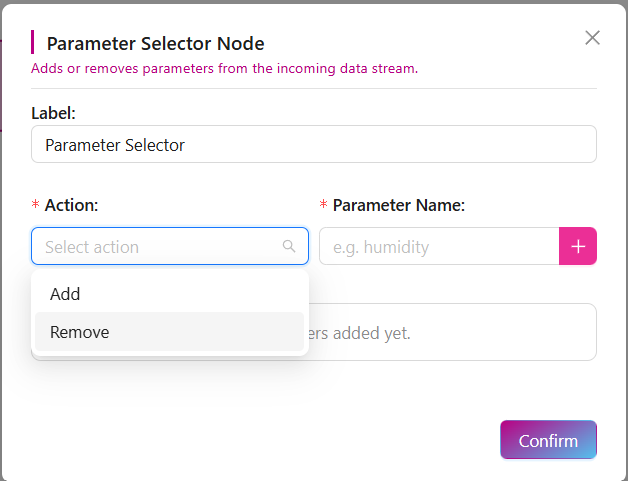Click the Parameter Selector Node title
Viewport: 628px width, 481px height.
(x=155, y=43)
